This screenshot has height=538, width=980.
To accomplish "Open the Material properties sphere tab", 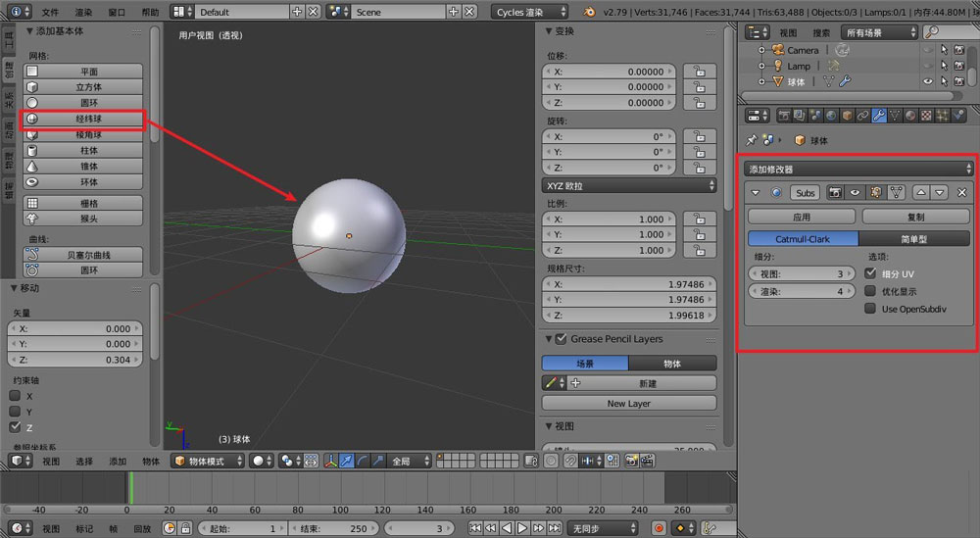I will pos(910,116).
